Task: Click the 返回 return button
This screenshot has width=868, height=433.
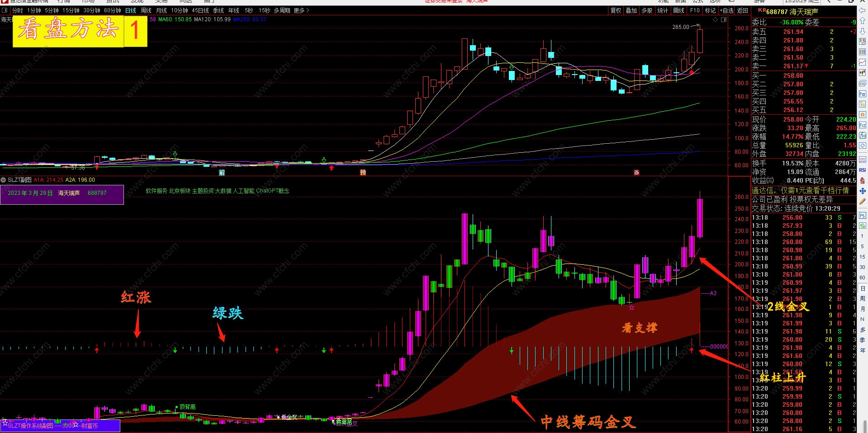Action: point(743,10)
